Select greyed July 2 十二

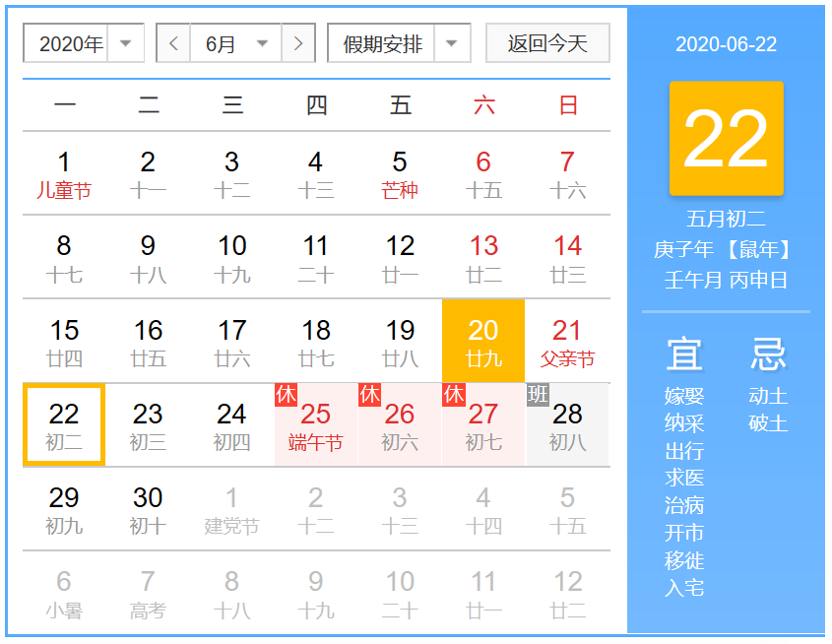point(316,509)
